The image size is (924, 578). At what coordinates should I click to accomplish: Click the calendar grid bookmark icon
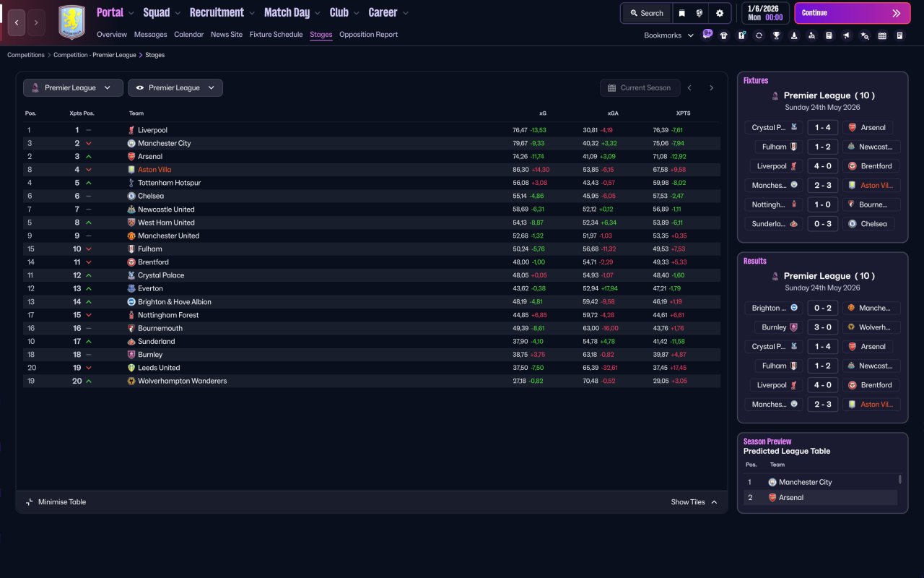pyautogui.click(x=882, y=35)
